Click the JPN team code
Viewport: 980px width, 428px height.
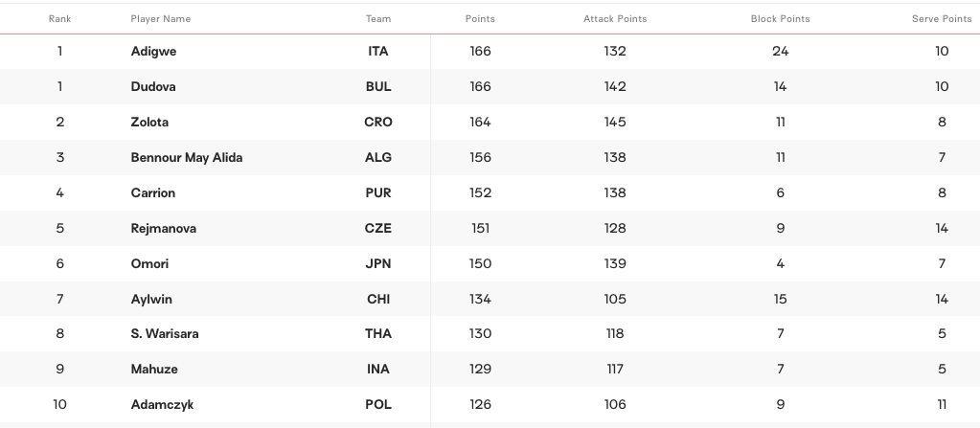pos(378,264)
